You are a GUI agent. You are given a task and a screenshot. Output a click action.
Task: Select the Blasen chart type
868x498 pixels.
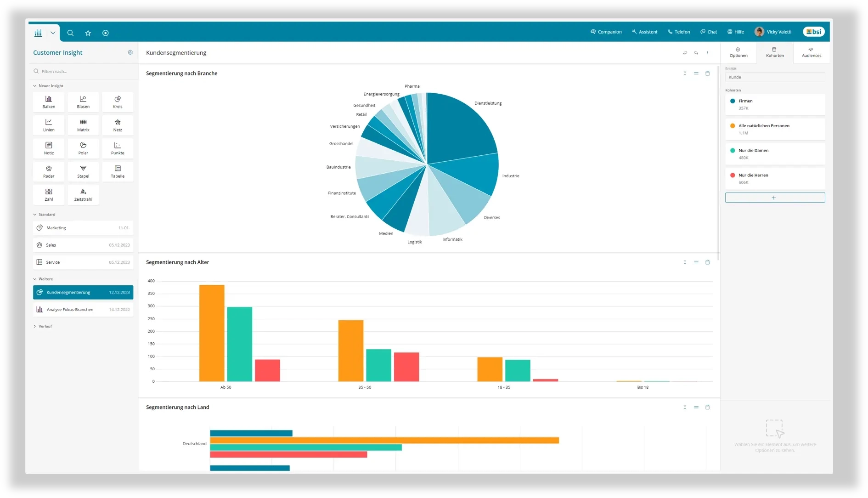click(x=83, y=102)
